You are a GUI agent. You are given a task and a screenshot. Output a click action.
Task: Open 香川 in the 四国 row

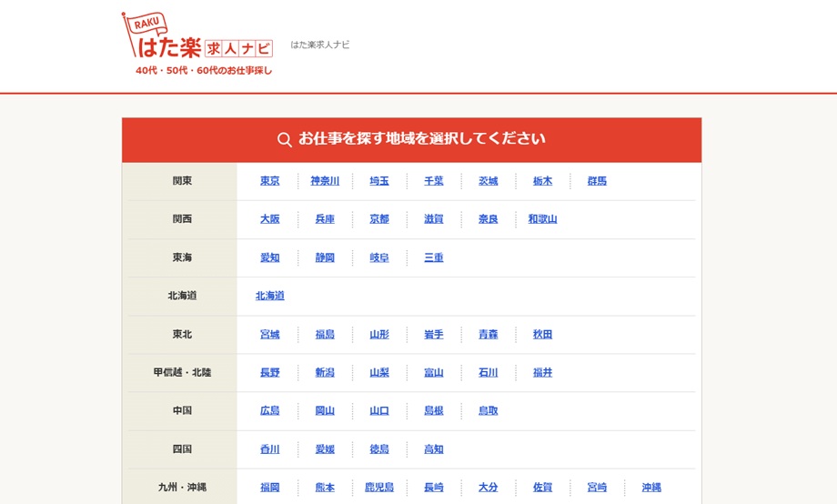pyautogui.click(x=270, y=449)
